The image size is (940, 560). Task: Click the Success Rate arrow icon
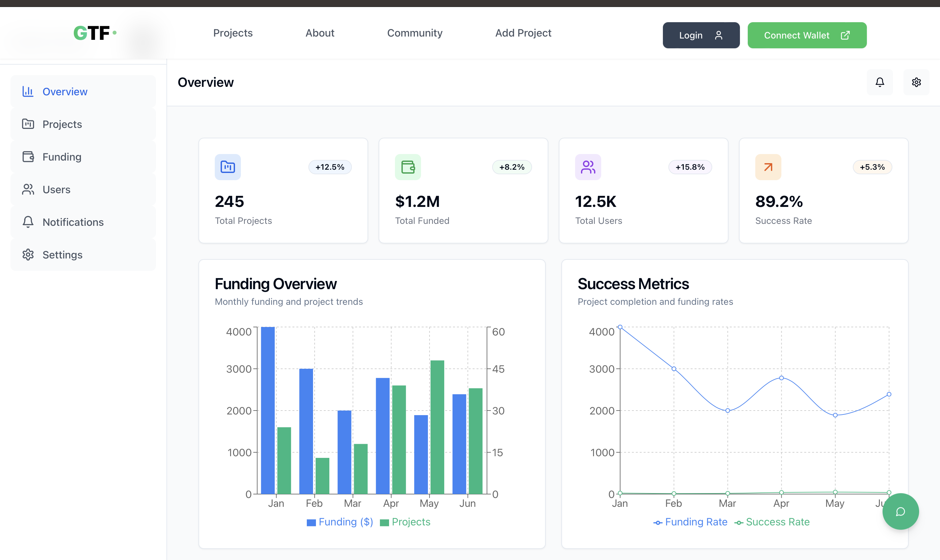tap(768, 167)
